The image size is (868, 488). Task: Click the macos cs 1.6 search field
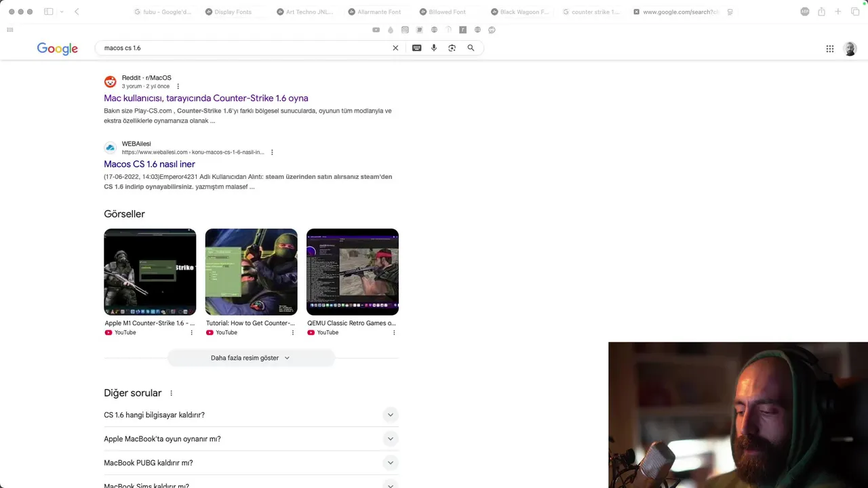tap(244, 48)
